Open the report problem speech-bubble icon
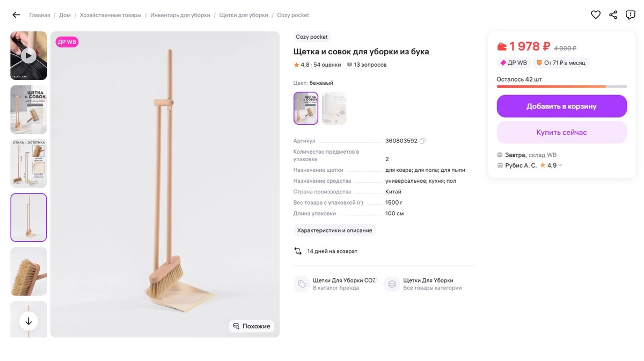This screenshot has height=361, width=644. point(631,15)
